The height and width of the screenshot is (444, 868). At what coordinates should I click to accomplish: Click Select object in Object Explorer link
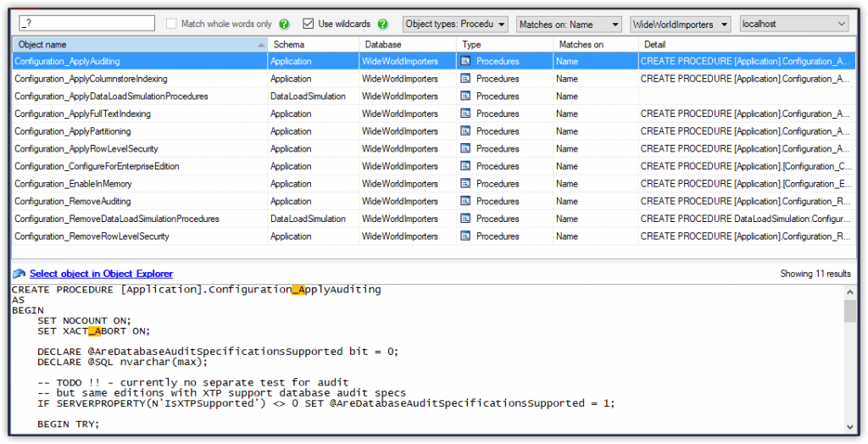pos(101,274)
